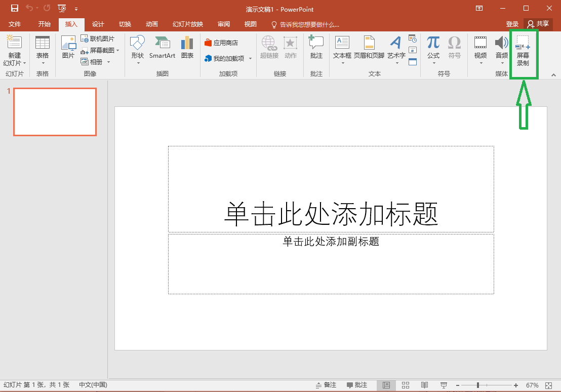Insert date and time icon in 文本 group
The height and width of the screenshot is (392, 561).
pyautogui.click(x=413, y=38)
